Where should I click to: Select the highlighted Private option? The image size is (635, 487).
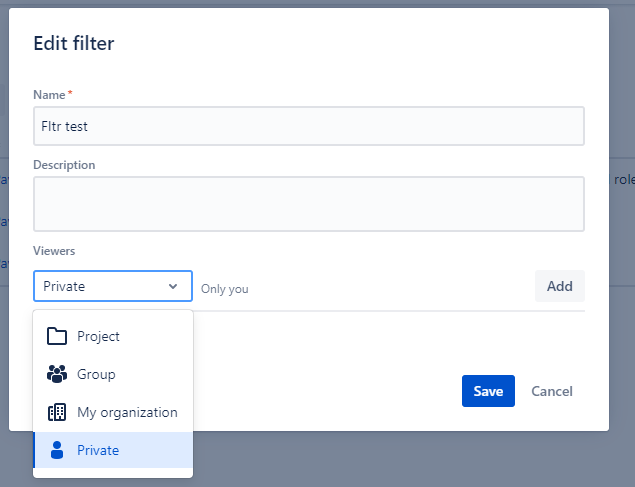(x=113, y=450)
